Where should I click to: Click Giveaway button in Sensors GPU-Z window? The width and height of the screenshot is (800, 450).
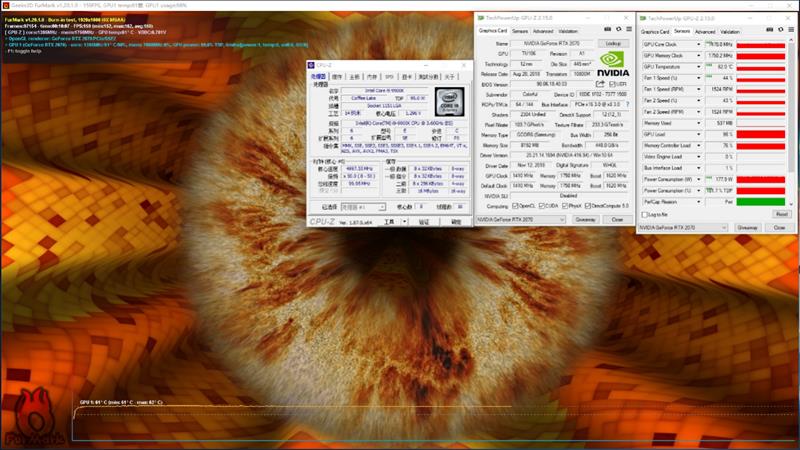(747, 228)
